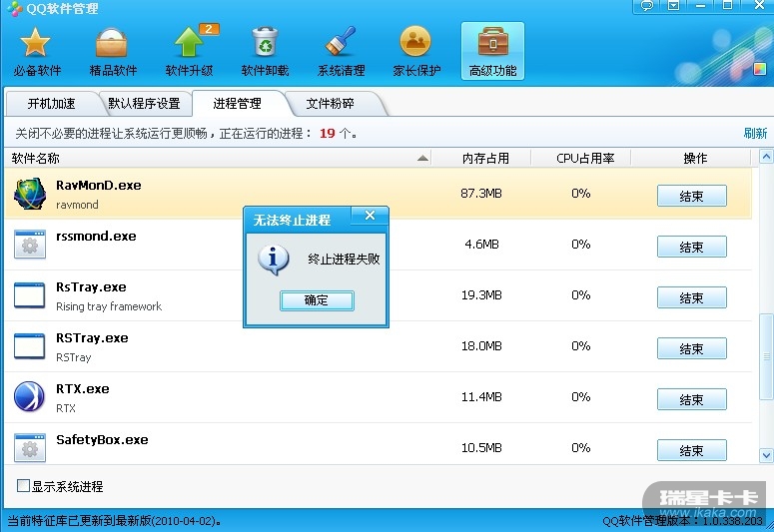Open 系统清理 brush icon
This screenshot has width=774, height=532.
click(341, 41)
